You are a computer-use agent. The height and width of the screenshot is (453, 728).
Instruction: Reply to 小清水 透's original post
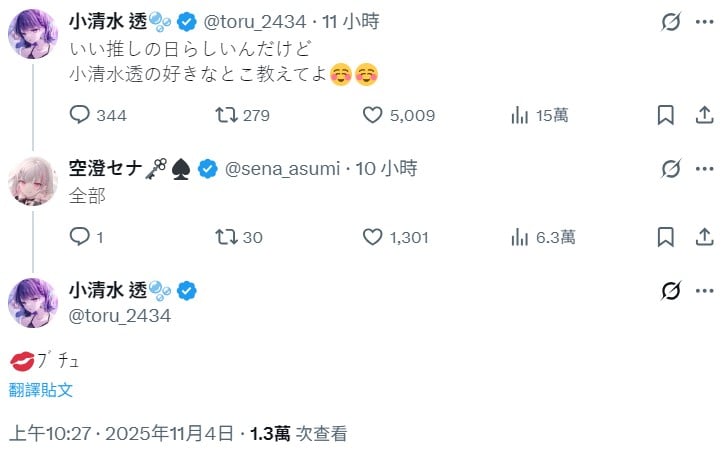click(x=81, y=116)
